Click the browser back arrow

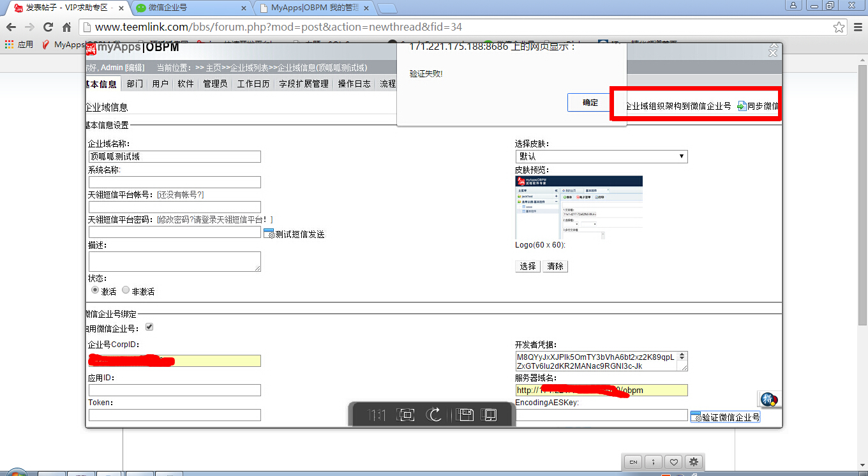(11, 27)
